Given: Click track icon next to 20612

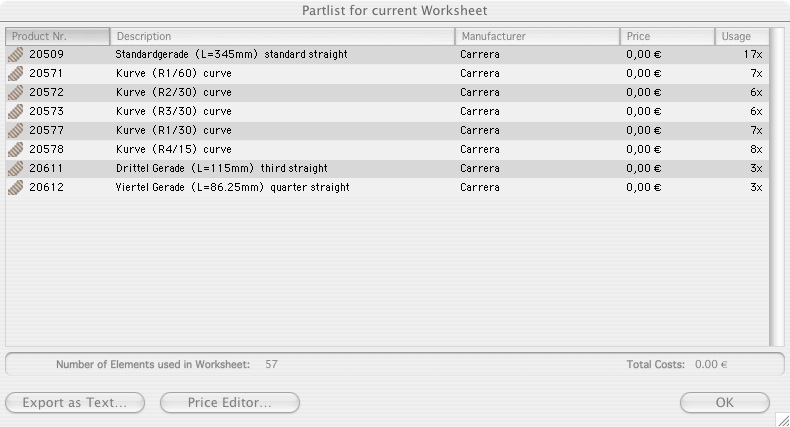Looking at the screenshot, I should tap(15, 188).
